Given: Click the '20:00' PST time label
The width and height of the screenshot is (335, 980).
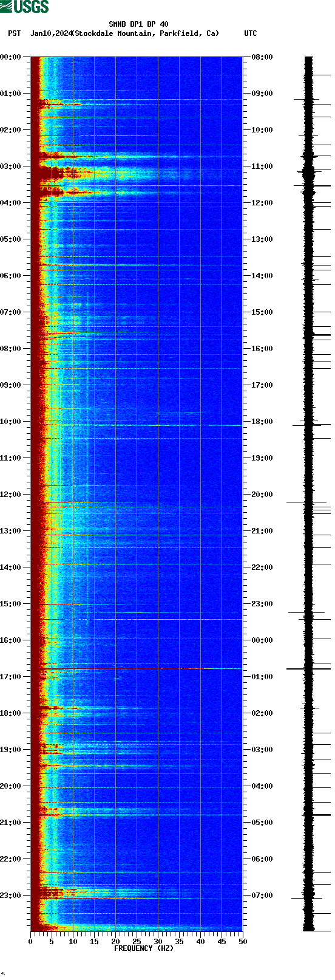Looking at the screenshot, I should click(11, 786).
